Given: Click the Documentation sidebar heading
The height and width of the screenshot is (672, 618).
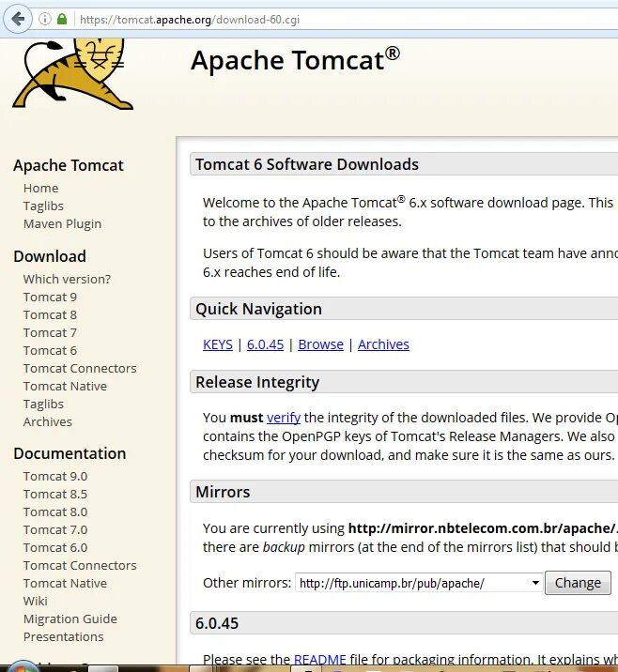Looking at the screenshot, I should pos(70,453).
